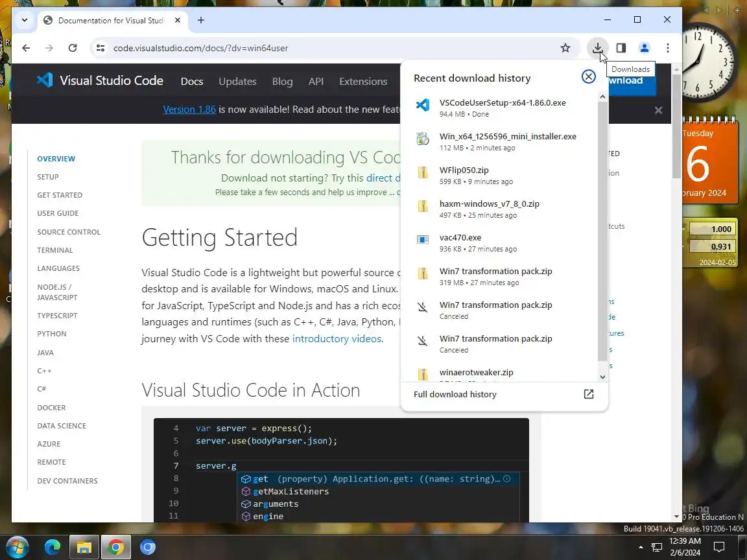Close the Documentation for Visual Studio tab
Viewport: 747px width, 560px height.
[x=177, y=21]
